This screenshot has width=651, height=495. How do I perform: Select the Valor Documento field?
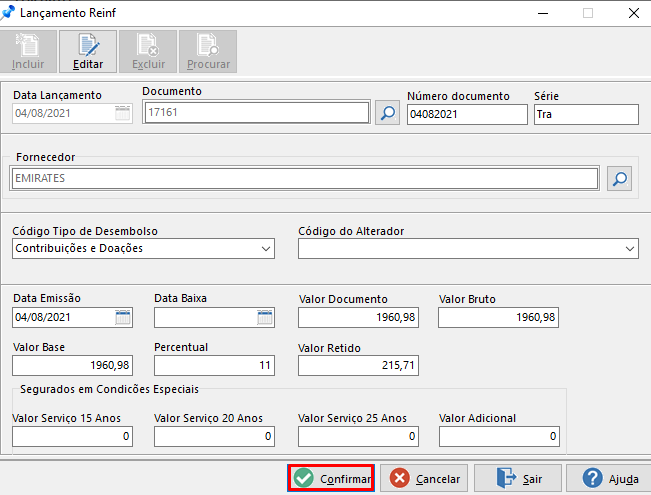(x=358, y=317)
